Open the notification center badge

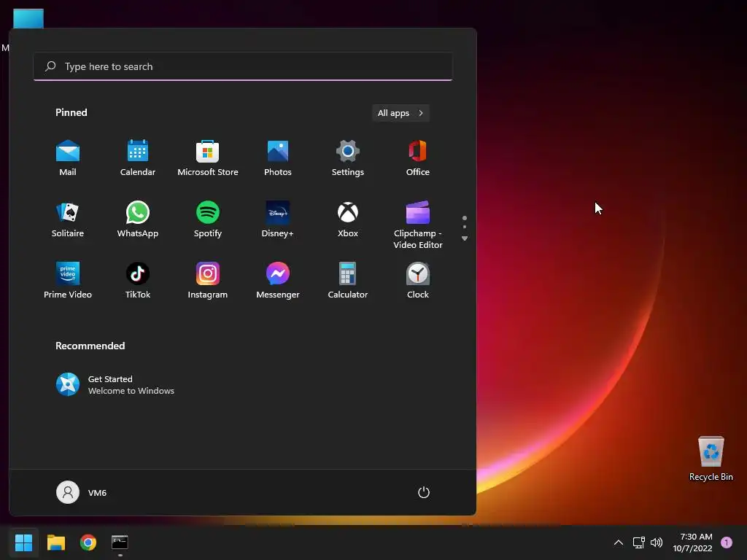[x=727, y=542]
